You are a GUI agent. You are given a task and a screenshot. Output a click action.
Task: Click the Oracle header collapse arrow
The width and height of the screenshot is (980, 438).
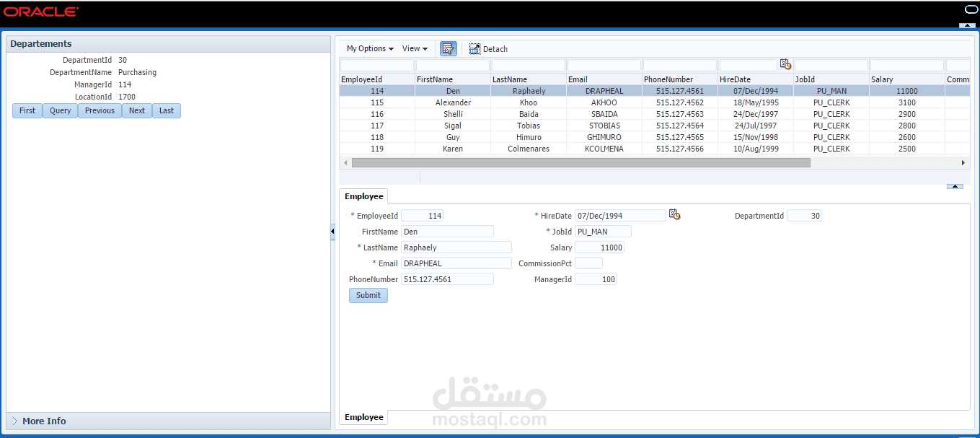point(967,25)
